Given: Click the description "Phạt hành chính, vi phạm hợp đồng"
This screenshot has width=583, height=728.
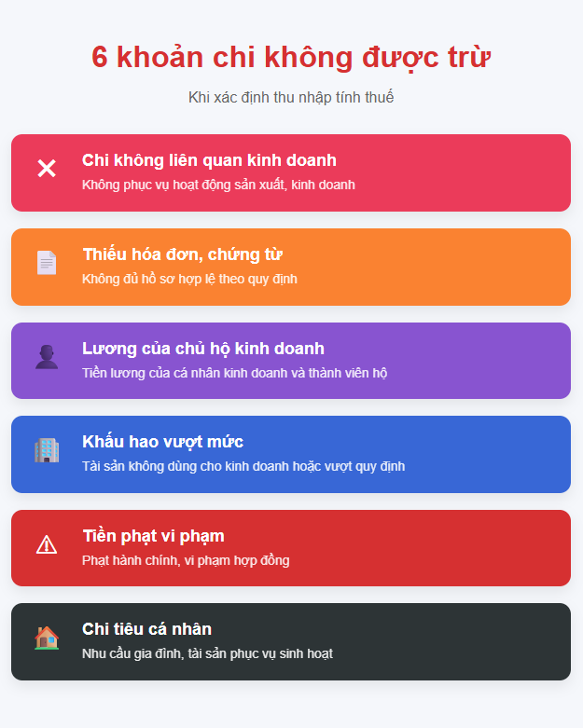Looking at the screenshot, I should [186, 560].
